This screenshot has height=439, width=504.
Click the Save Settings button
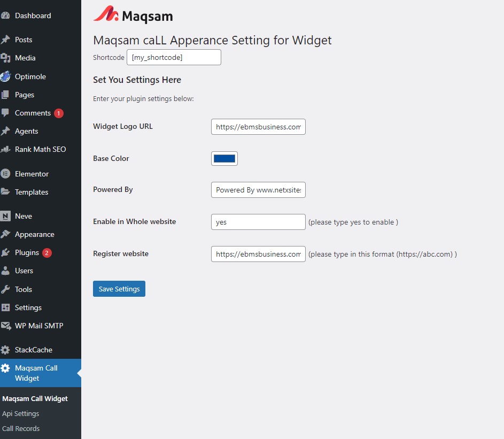tap(119, 289)
